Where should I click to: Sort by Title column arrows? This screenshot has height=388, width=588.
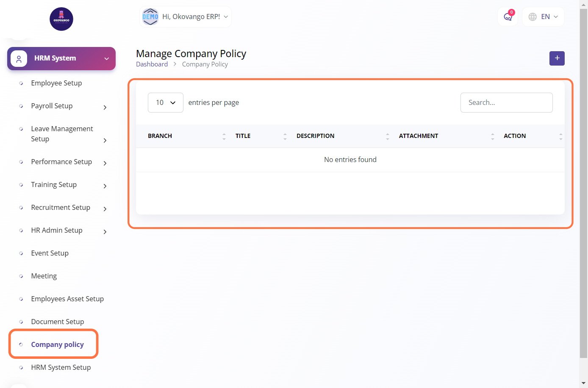click(285, 136)
